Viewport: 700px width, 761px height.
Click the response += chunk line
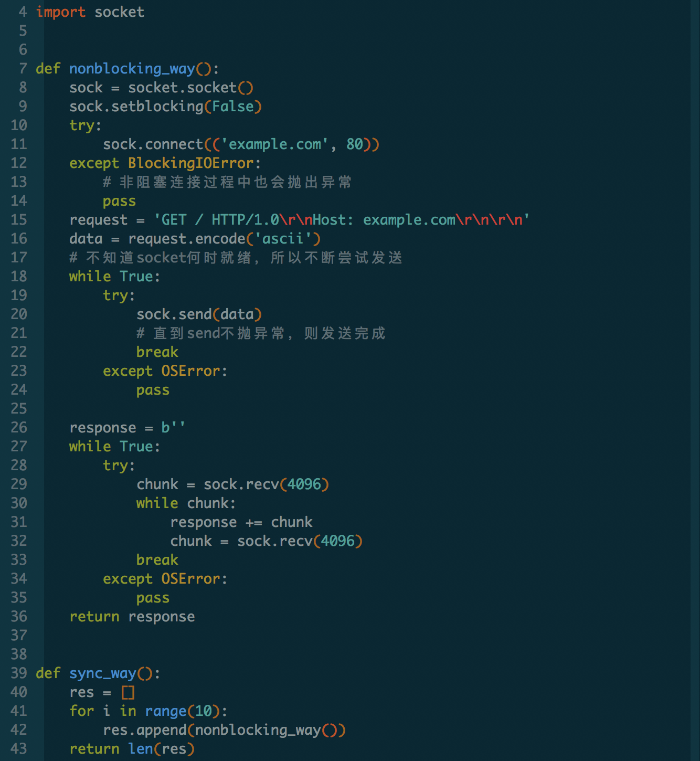pos(241,522)
